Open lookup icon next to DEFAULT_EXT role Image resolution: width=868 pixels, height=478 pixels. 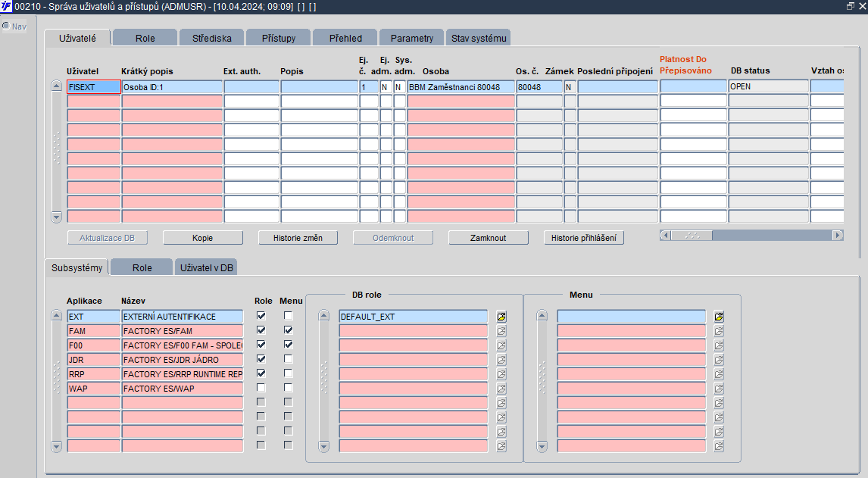tap(501, 317)
